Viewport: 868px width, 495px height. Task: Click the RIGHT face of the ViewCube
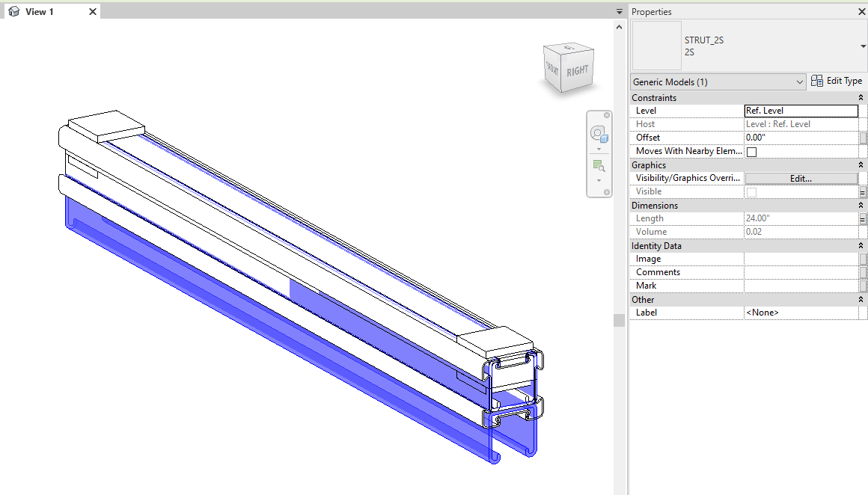click(578, 70)
